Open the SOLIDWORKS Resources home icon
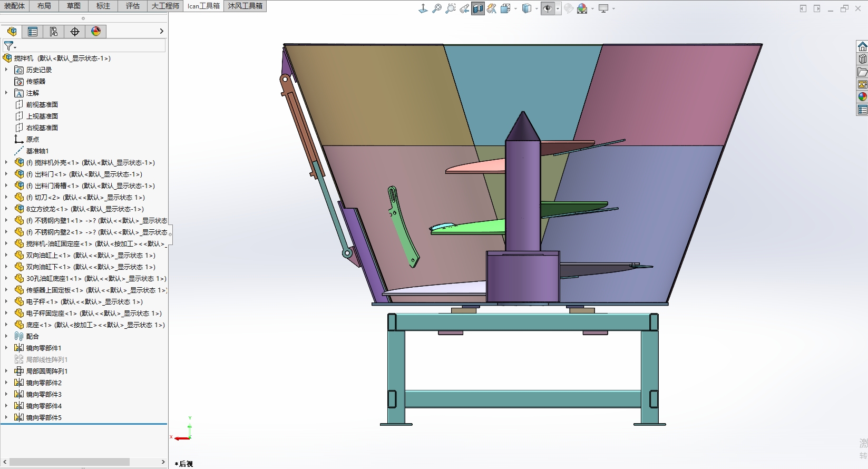Viewport: 868px width, 469px height. (862, 46)
